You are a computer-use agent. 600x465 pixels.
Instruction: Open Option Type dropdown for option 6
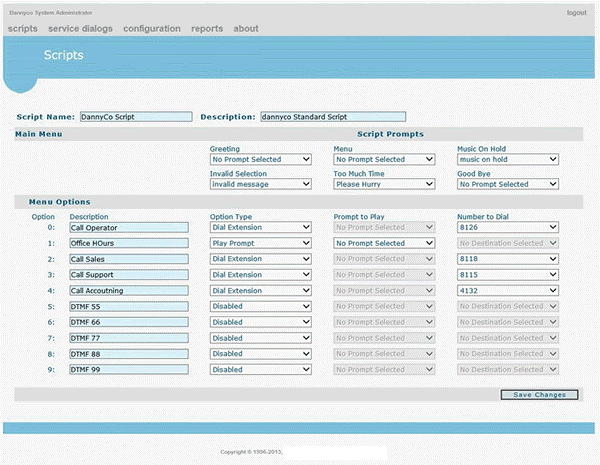261,322
